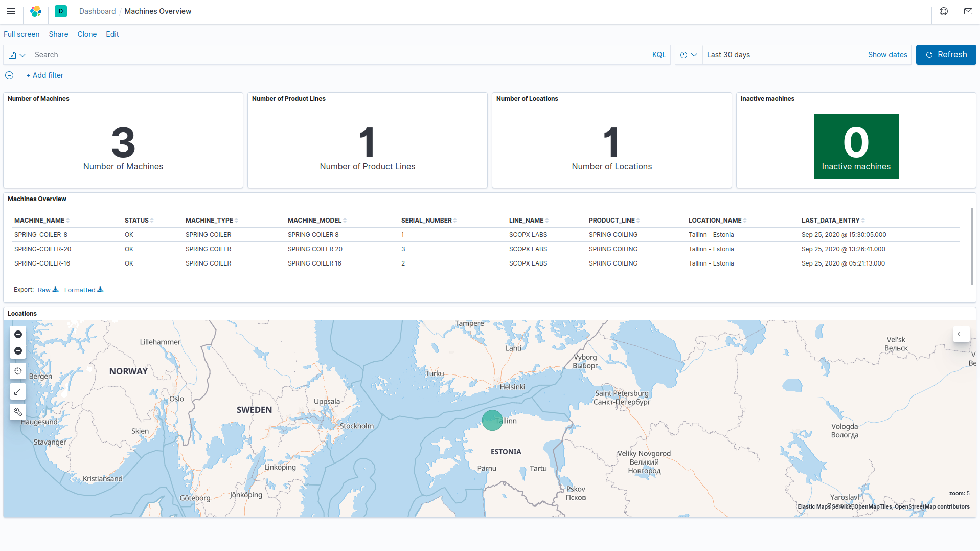Download the Formatted export
980x551 pixels.
pos(84,290)
